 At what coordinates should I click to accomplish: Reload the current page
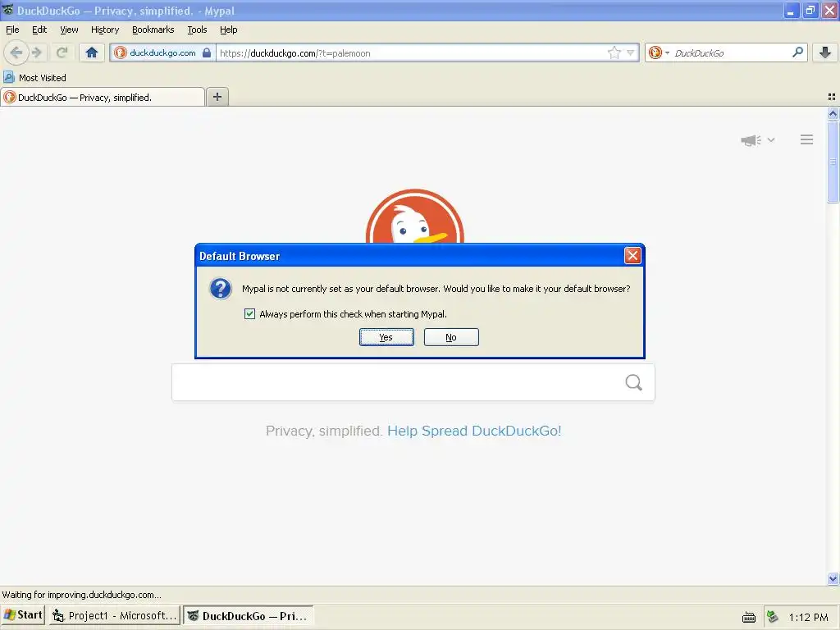click(62, 52)
